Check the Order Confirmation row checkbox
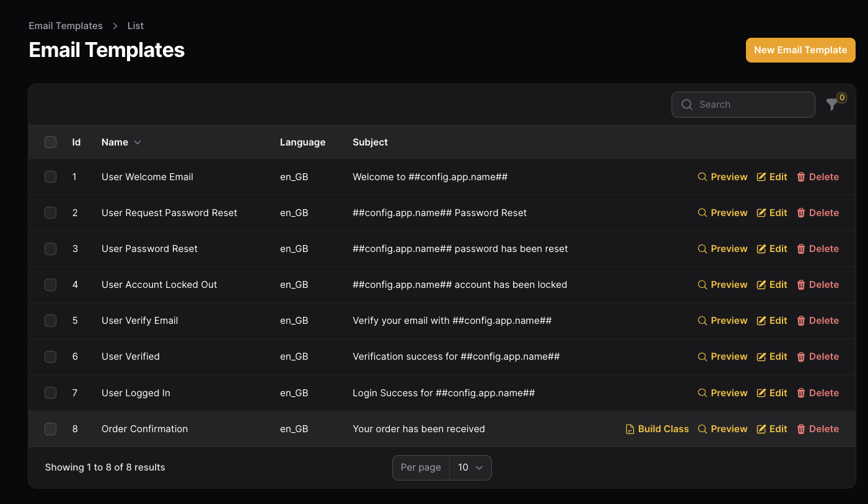 tap(51, 429)
